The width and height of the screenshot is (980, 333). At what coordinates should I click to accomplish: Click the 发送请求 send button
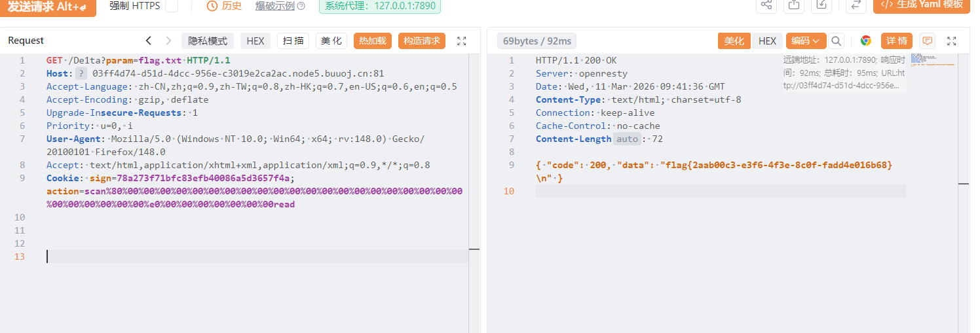click(x=47, y=6)
